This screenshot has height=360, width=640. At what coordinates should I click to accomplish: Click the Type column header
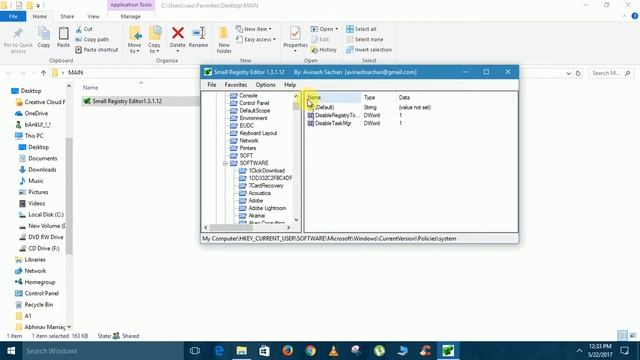369,98
